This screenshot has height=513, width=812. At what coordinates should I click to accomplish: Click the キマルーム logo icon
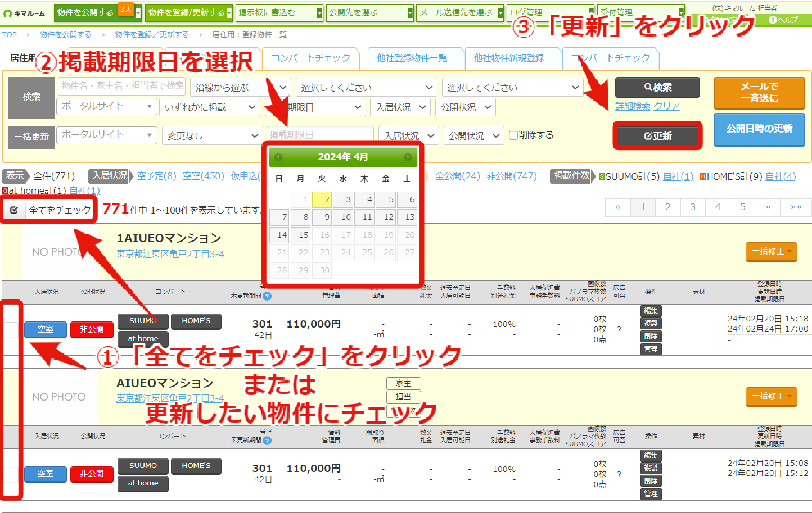pyautogui.click(x=7, y=13)
